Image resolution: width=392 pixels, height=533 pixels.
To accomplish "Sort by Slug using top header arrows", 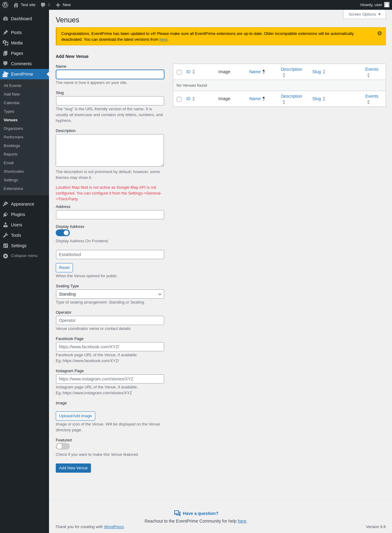I will pyautogui.click(x=324, y=72).
